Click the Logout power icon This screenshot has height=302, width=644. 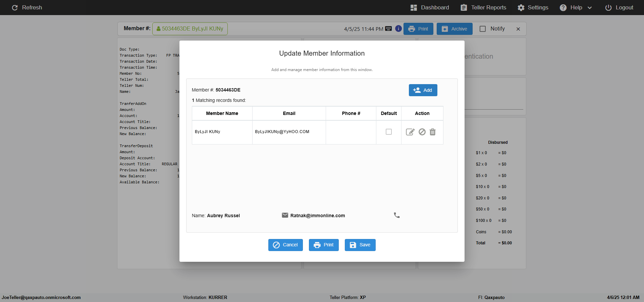608,7
